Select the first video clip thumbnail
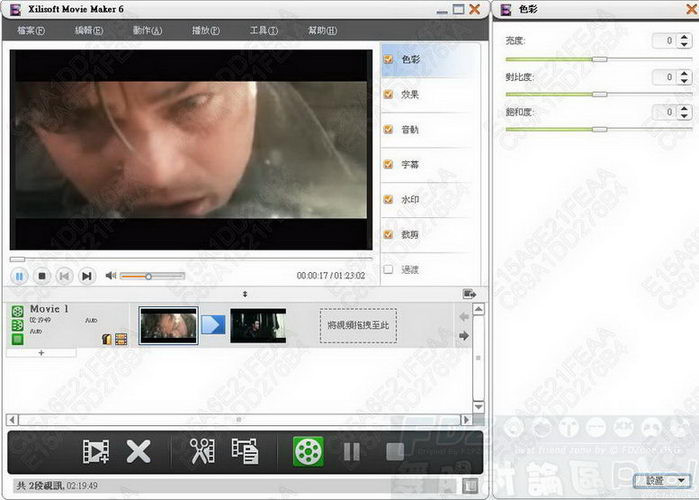Viewport: 699px width, 500px height. click(168, 326)
